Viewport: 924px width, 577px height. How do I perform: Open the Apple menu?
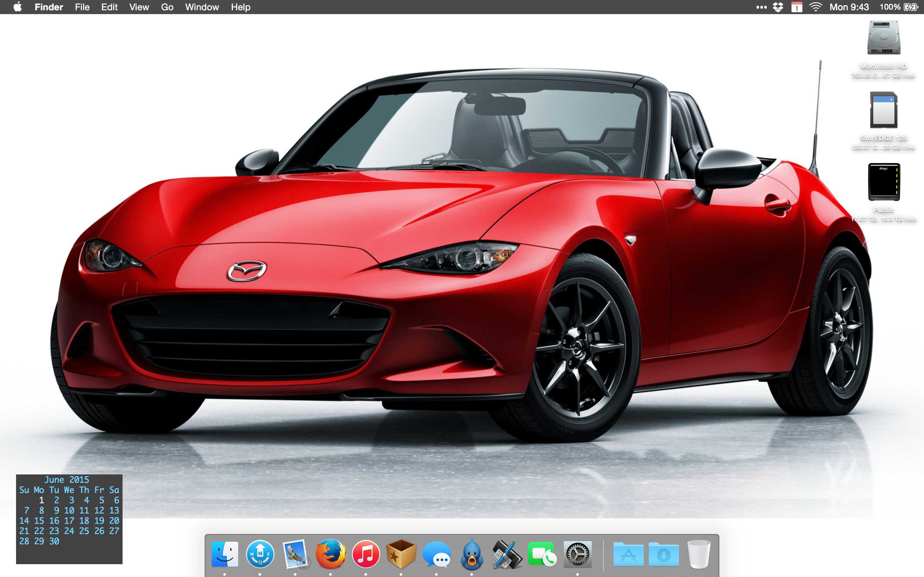click(18, 7)
